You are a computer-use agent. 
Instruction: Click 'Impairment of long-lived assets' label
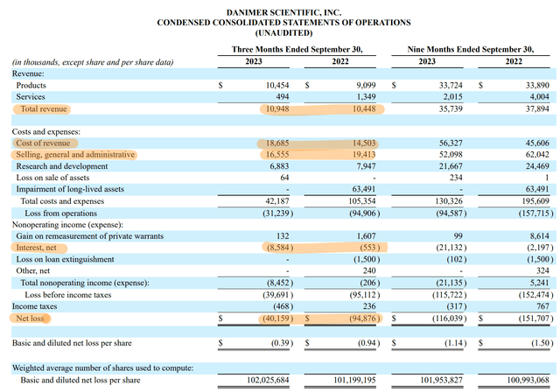70,189
